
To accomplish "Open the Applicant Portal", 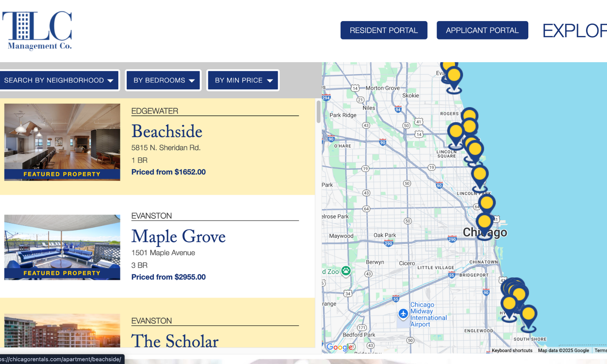I will [482, 30].
